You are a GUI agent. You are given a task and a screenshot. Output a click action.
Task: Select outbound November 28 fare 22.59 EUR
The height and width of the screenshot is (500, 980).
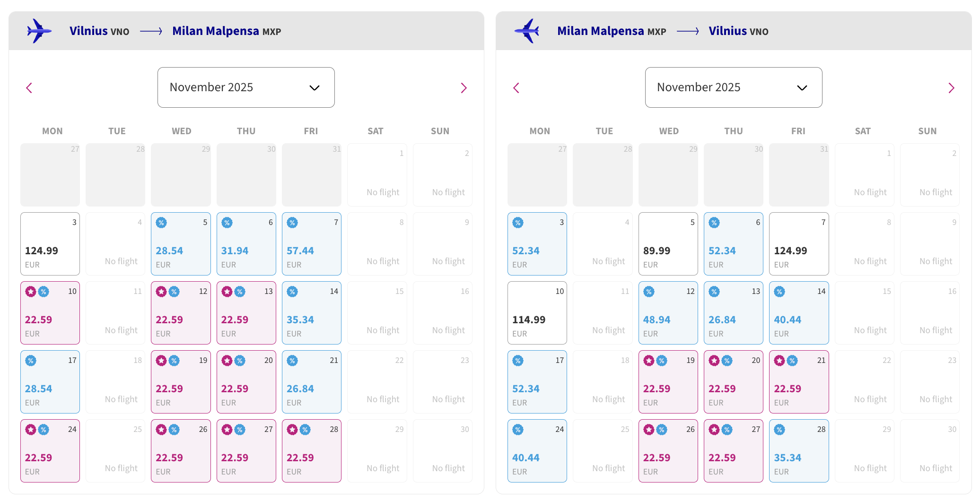pyautogui.click(x=311, y=451)
